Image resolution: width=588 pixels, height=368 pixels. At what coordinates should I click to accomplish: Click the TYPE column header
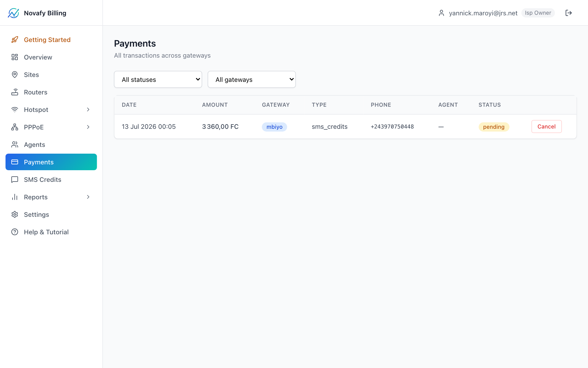pos(319,105)
